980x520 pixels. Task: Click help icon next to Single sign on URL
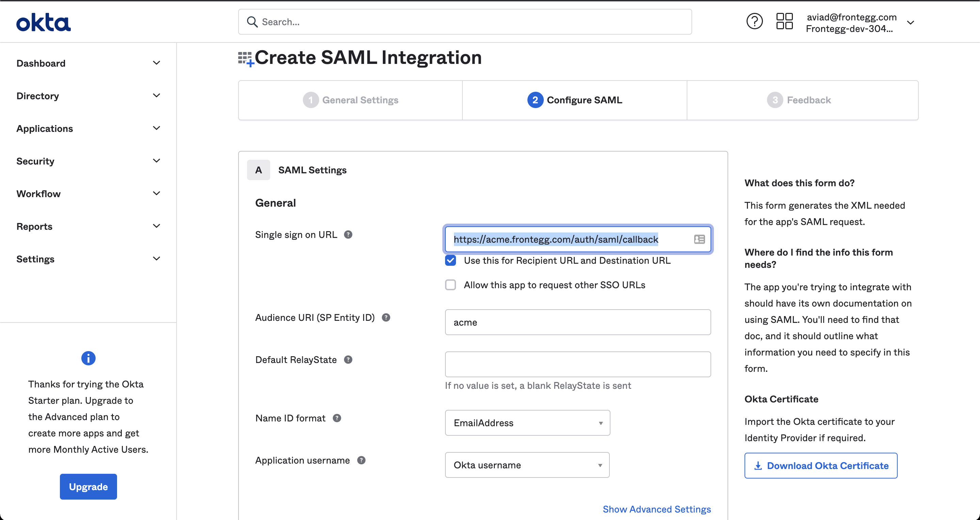click(x=348, y=235)
